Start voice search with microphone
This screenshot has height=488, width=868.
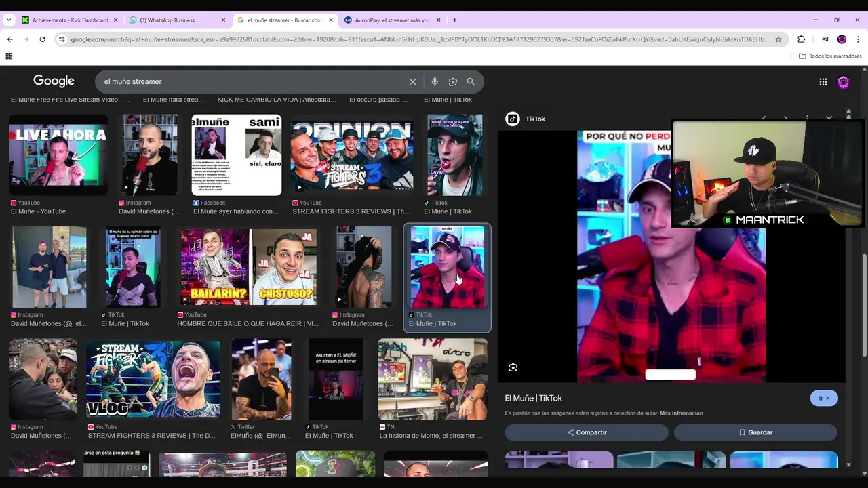pos(435,81)
